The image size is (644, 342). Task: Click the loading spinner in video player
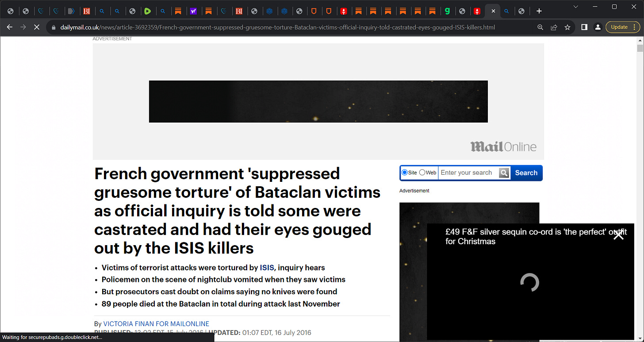[x=529, y=282]
